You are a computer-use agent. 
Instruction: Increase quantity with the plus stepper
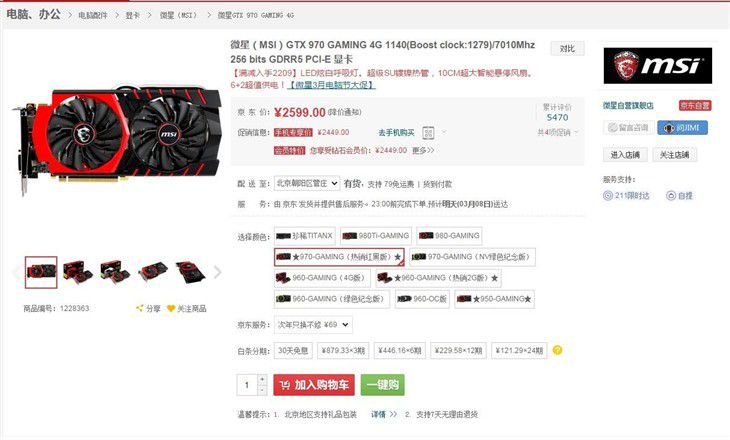pyautogui.click(x=262, y=379)
